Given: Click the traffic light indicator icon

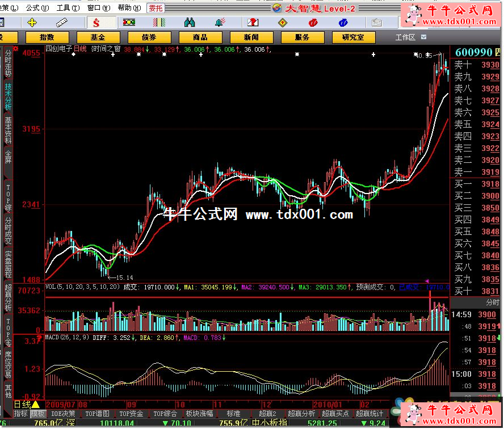Looking at the screenshot, I should [129, 23].
